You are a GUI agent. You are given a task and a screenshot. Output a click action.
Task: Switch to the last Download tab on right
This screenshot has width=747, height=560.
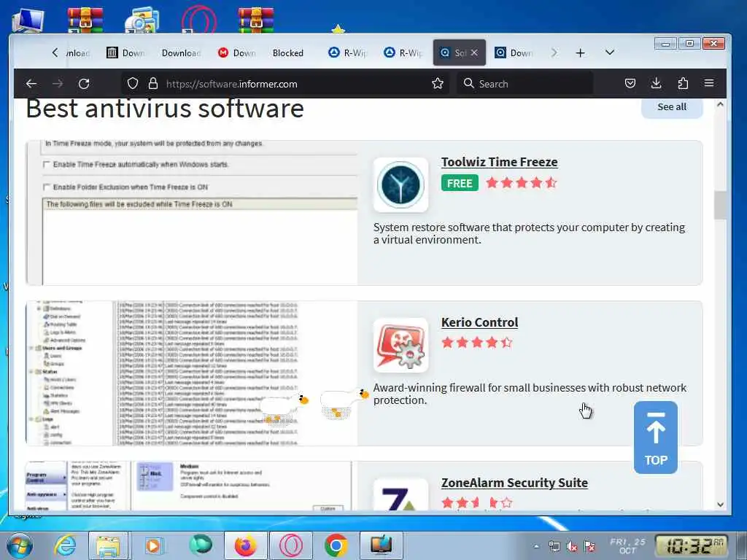pos(514,52)
